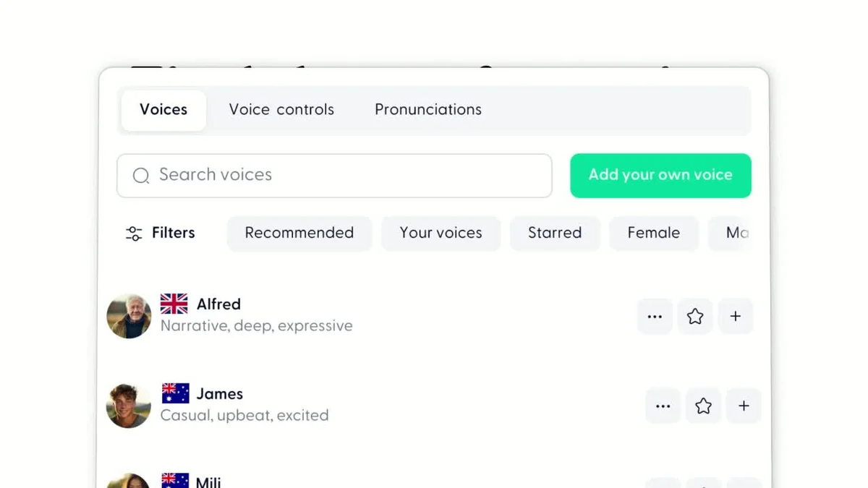868x488 pixels.
Task: Open the Filters panel
Action: coord(159,233)
